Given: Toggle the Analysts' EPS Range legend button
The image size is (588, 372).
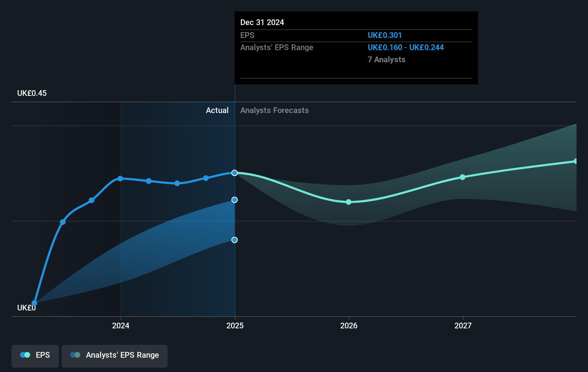Looking at the screenshot, I should [115, 356].
